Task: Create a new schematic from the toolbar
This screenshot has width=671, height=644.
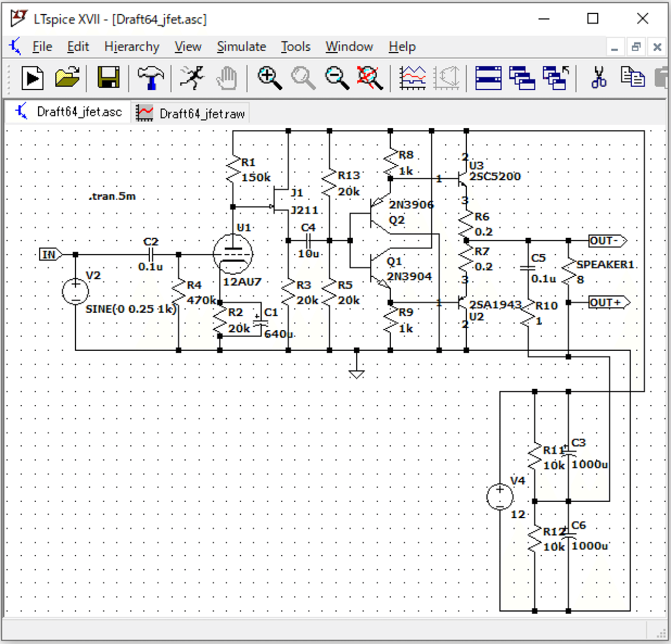Action: click(32, 78)
